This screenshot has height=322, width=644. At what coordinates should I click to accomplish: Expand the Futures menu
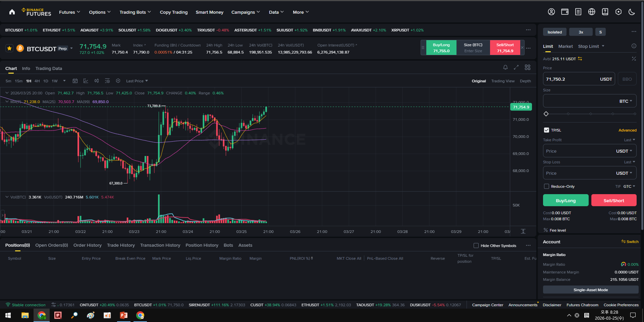(69, 12)
